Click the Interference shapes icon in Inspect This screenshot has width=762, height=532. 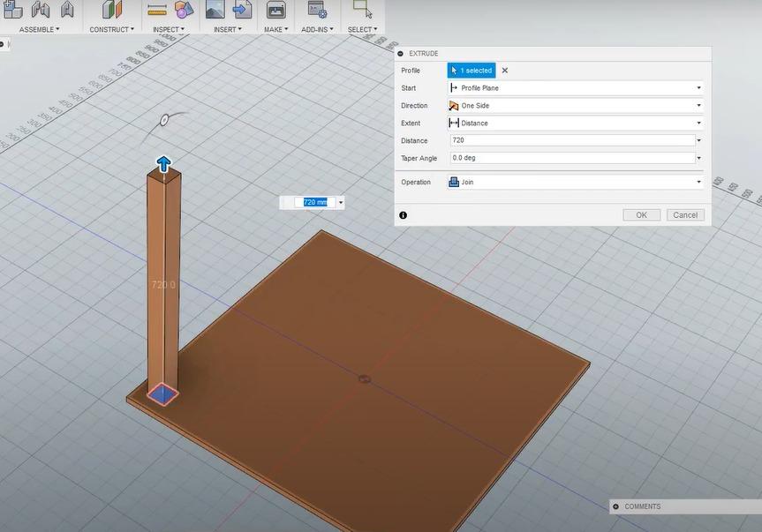coord(185,9)
